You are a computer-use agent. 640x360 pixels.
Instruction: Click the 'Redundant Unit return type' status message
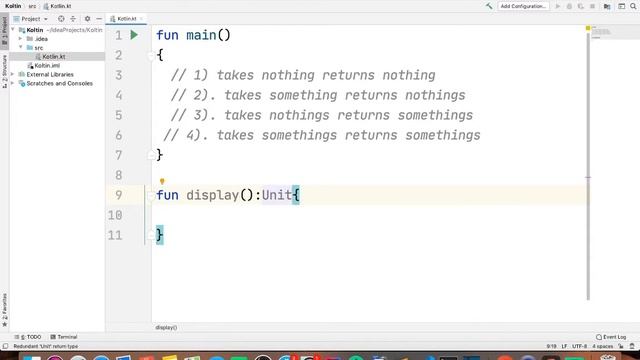[x=46, y=347]
